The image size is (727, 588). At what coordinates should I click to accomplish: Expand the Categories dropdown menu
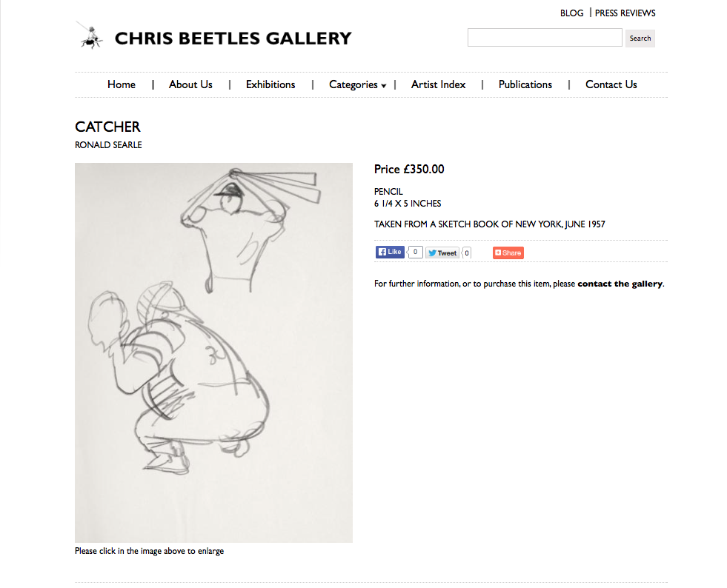[357, 84]
